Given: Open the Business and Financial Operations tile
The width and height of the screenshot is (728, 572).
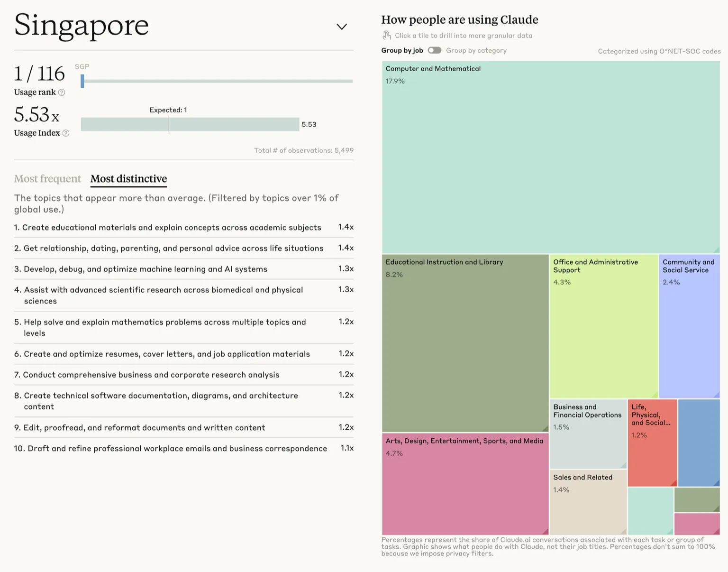Looking at the screenshot, I should click(x=588, y=434).
